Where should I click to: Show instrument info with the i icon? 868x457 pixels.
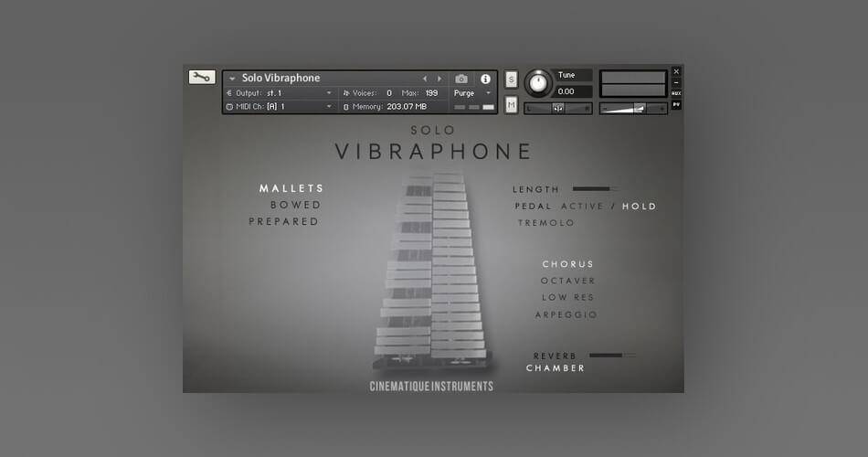(485, 79)
